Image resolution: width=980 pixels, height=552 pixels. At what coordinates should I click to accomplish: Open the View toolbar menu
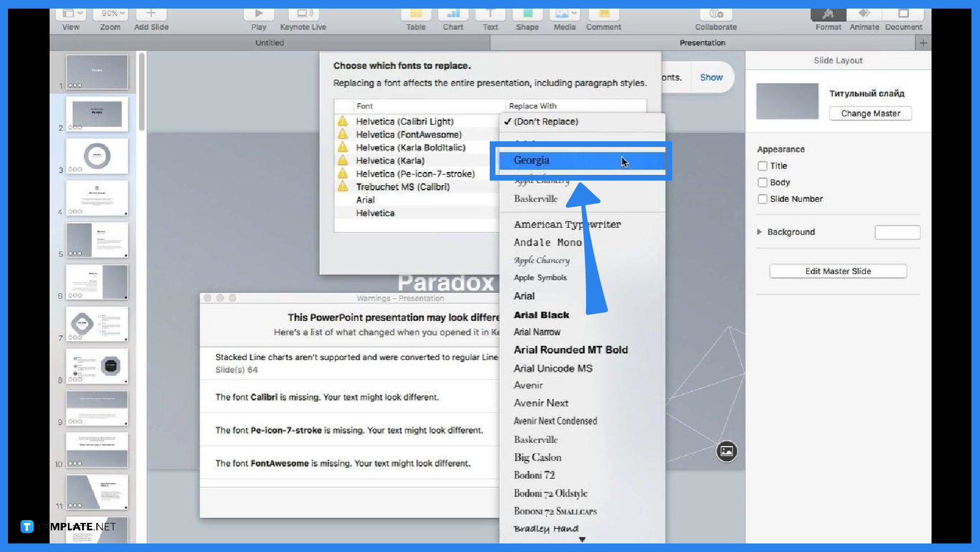[x=71, y=16]
